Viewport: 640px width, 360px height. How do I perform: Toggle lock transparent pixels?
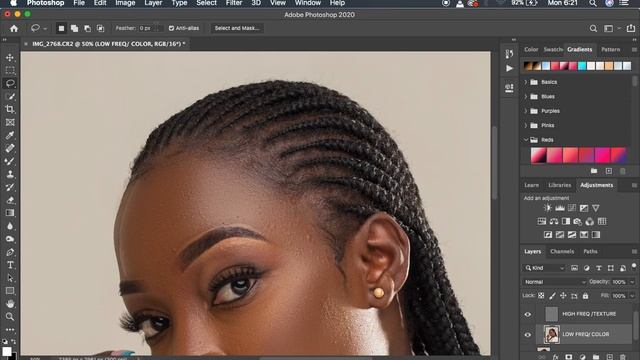coord(541,296)
